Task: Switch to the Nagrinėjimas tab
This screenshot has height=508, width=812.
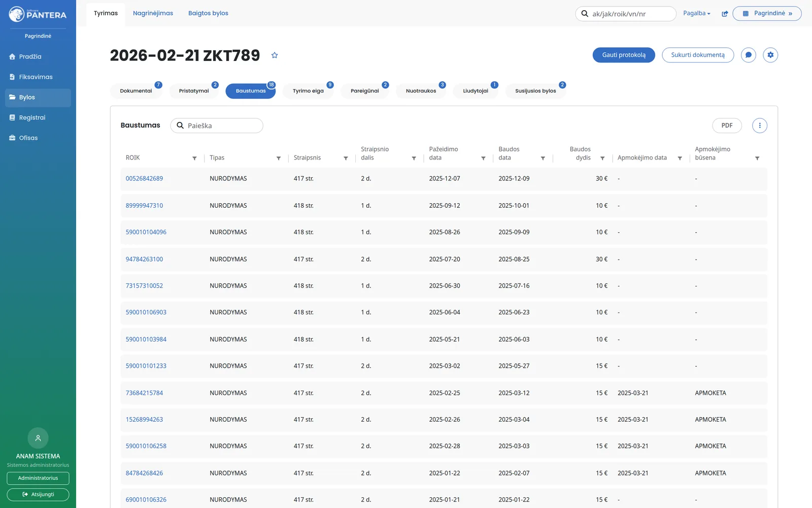Action: (x=153, y=13)
